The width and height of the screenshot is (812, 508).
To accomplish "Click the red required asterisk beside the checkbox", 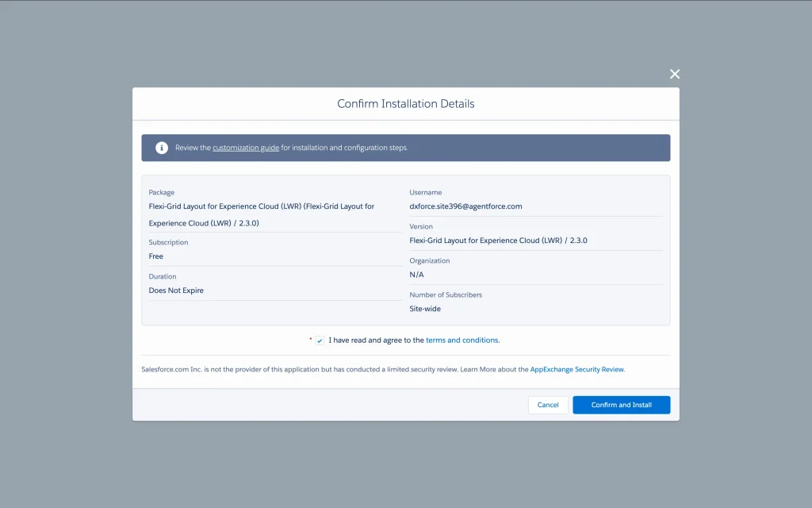I will (311, 340).
